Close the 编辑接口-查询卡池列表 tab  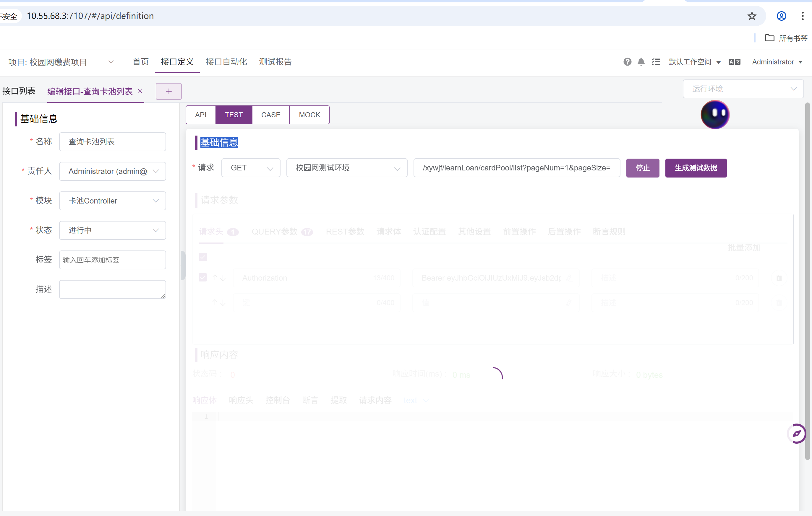140,91
